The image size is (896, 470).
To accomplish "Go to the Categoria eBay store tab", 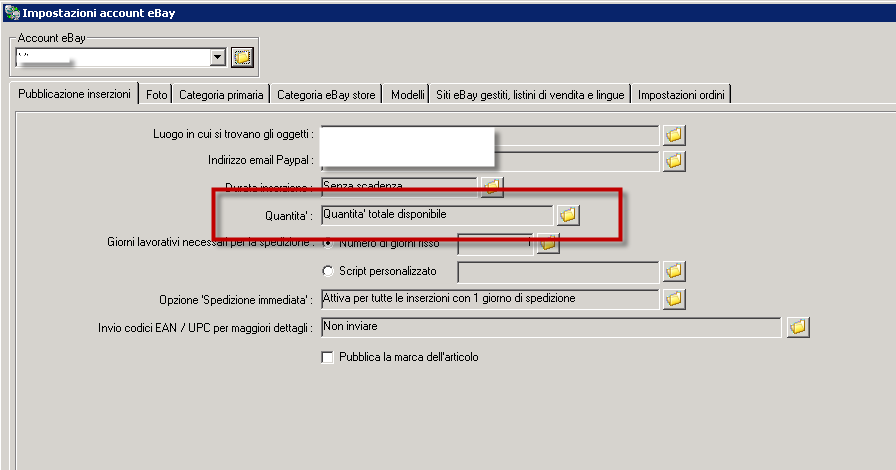I will click(326, 95).
